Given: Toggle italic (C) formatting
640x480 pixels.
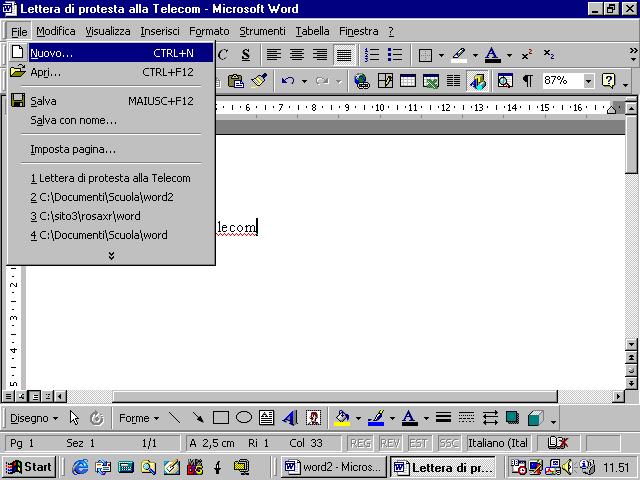Looking at the screenshot, I should pyautogui.click(x=223, y=55).
